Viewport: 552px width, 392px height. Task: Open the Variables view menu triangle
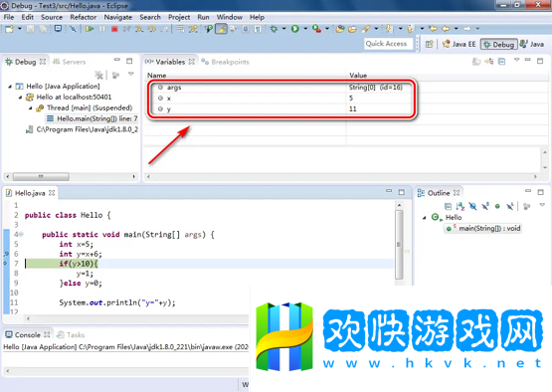[x=516, y=60]
